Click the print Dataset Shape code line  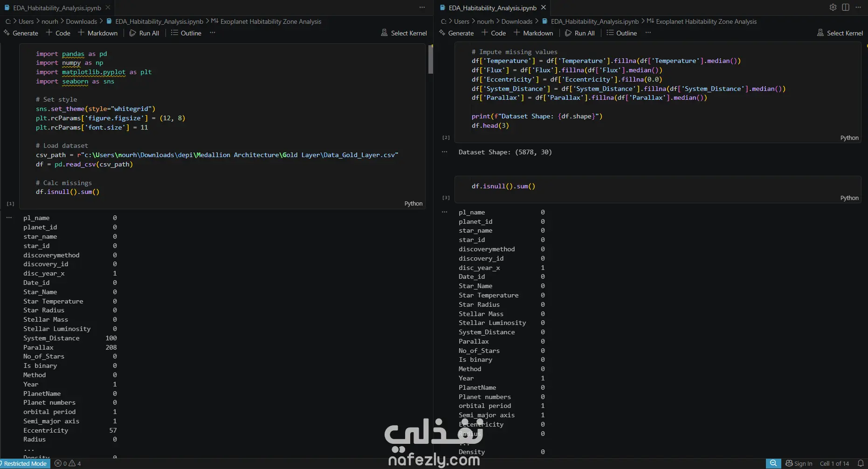537,117
